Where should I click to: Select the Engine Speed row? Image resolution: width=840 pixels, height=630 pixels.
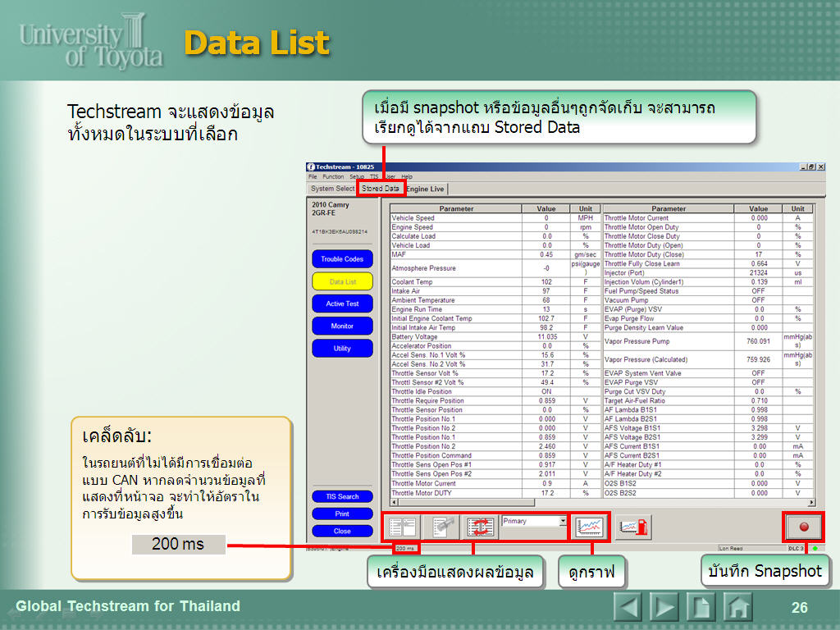pyautogui.click(x=495, y=227)
